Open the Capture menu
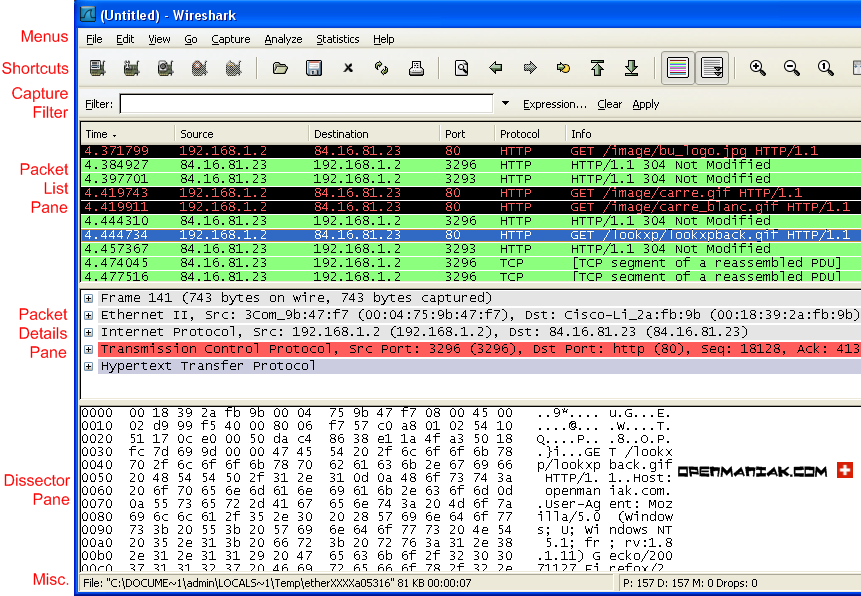Screen dimensions: 861x596 [231, 39]
